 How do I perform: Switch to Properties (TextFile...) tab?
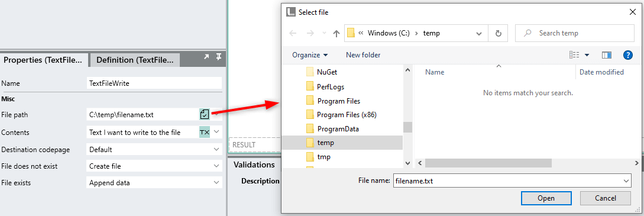pyautogui.click(x=43, y=60)
